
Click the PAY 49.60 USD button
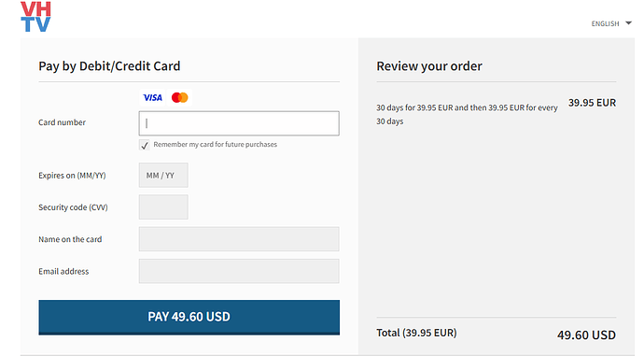click(189, 318)
